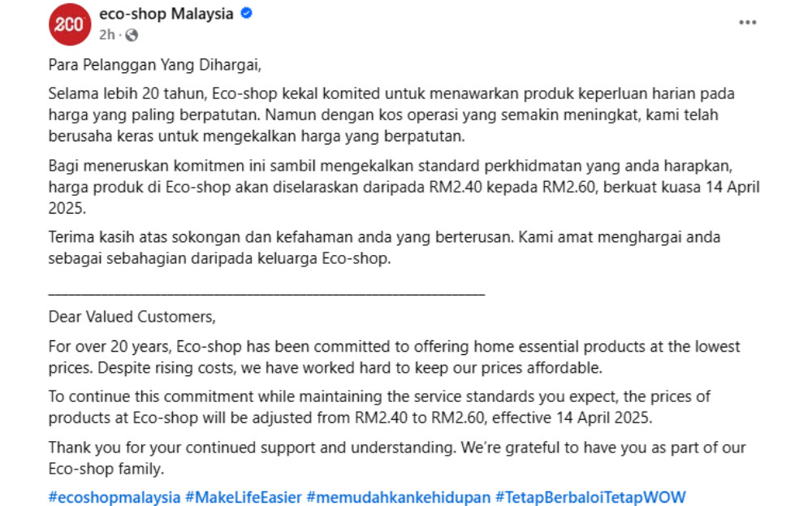The image size is (812, 506).
Task: Click the paragraph starting 'For over 20 years'
Action: (x=394, y=357)
